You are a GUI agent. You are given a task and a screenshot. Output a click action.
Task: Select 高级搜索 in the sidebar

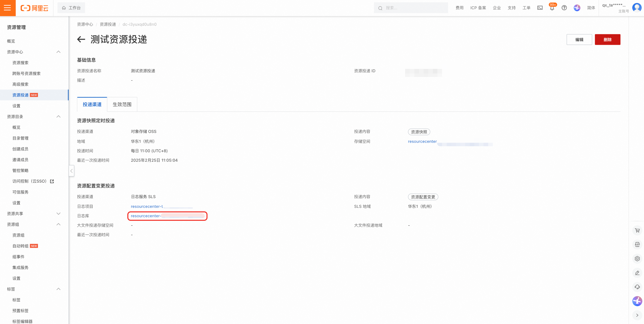pos(21,84)
